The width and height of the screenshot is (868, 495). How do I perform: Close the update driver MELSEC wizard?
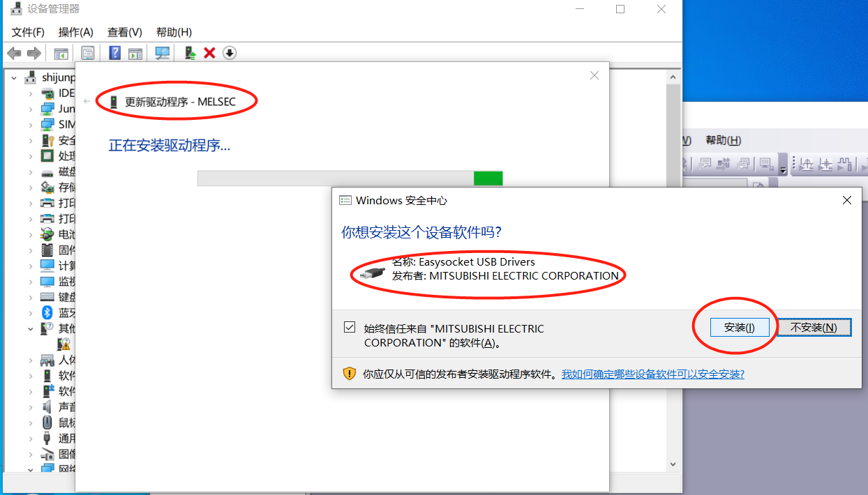(x=594, y=75)
